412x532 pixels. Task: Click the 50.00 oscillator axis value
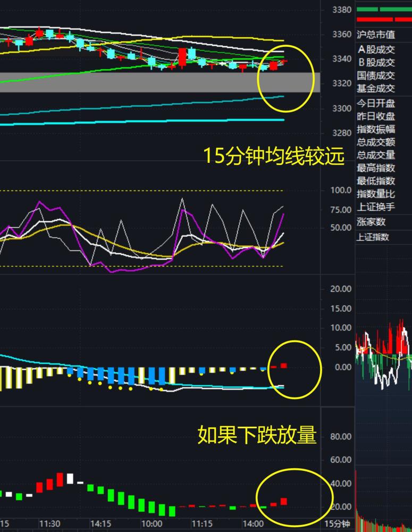(x=341, y=228)
